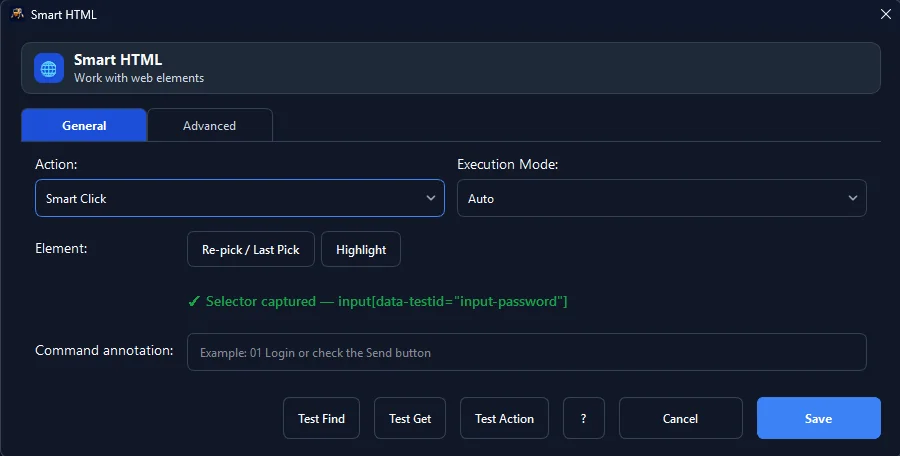Click the app icon in title bar

[x=17, y=14]
